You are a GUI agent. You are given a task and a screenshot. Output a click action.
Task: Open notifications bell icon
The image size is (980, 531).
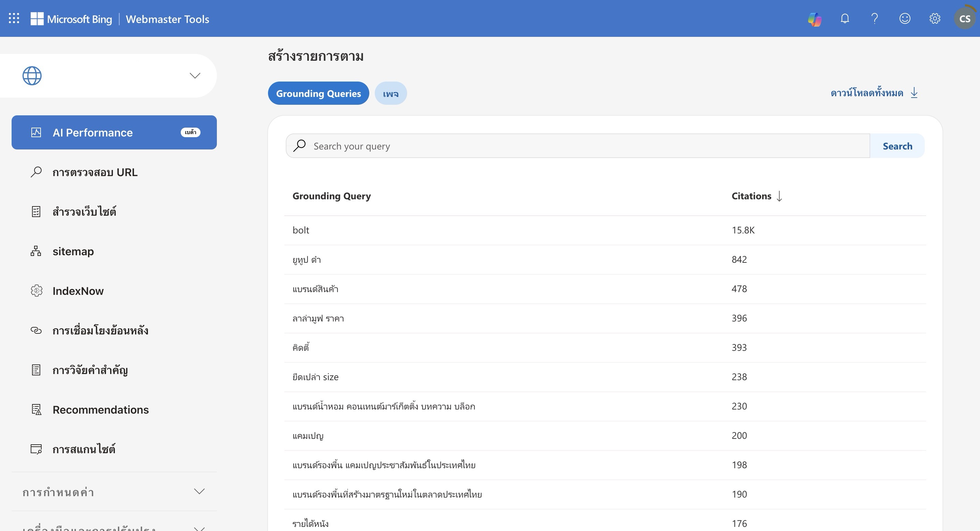click(845, 18)
